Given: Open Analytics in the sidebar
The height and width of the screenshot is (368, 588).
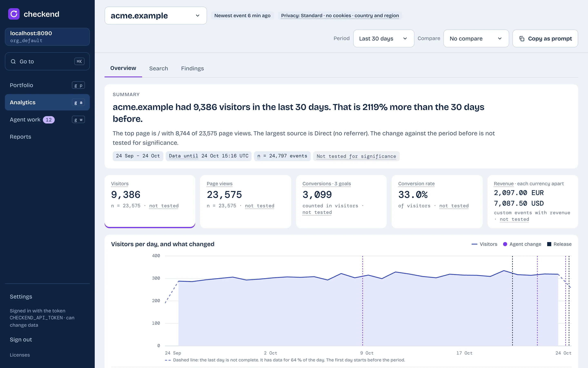Looking at the screenshot, I should point(47,102).
